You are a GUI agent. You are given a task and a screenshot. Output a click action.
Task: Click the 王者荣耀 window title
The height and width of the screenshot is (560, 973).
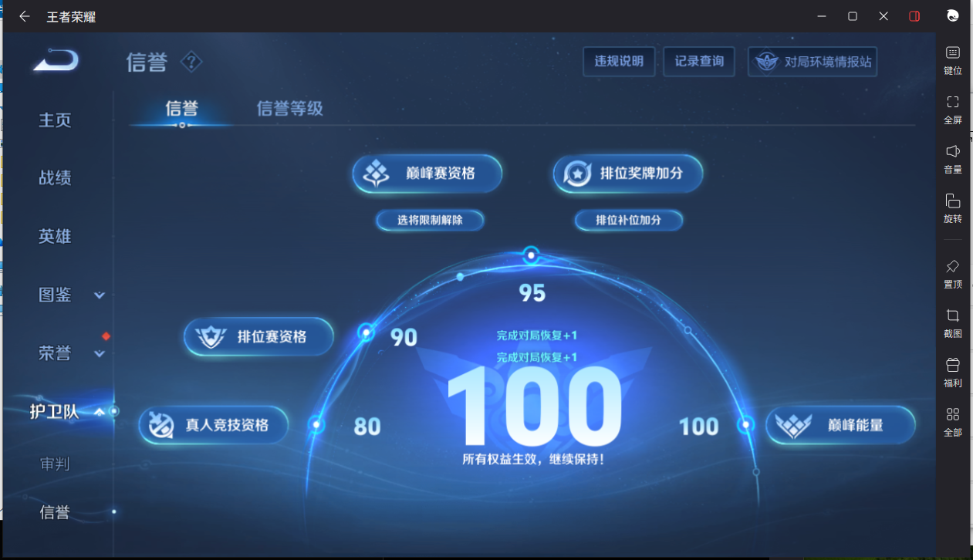[71, 16]
